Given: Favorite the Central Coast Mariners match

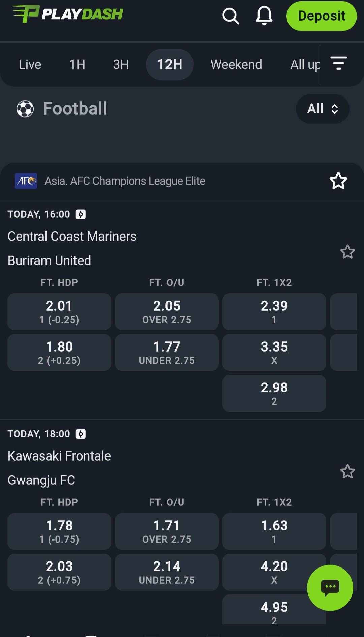Looking at the screenshot, I should [x=347, y=252].
